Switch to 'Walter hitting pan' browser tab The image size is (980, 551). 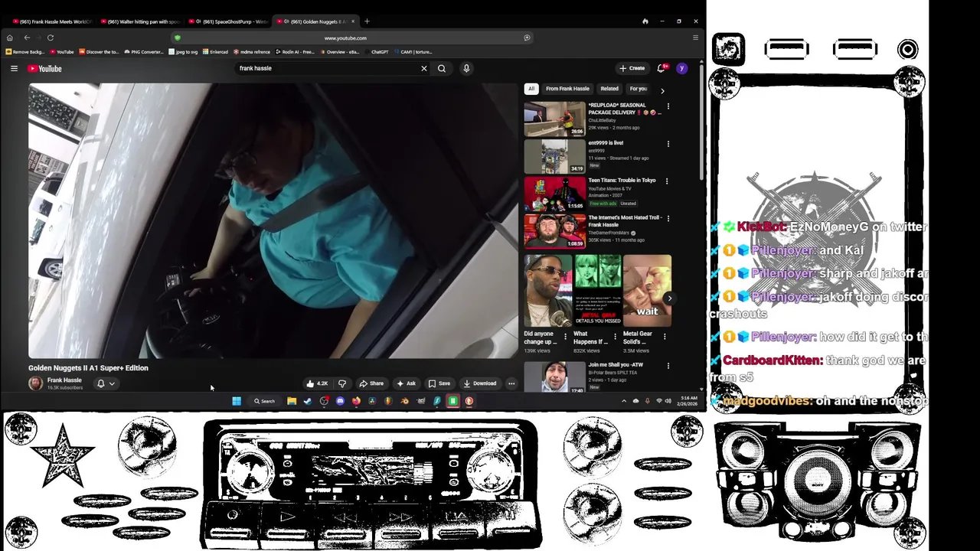pyautogui.click(x=139, y=21)
